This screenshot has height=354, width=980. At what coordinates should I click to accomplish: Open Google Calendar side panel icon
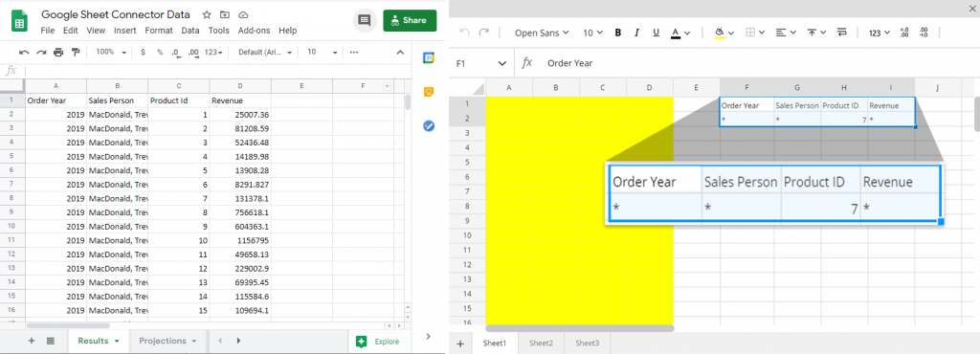(x=429, y=57)
